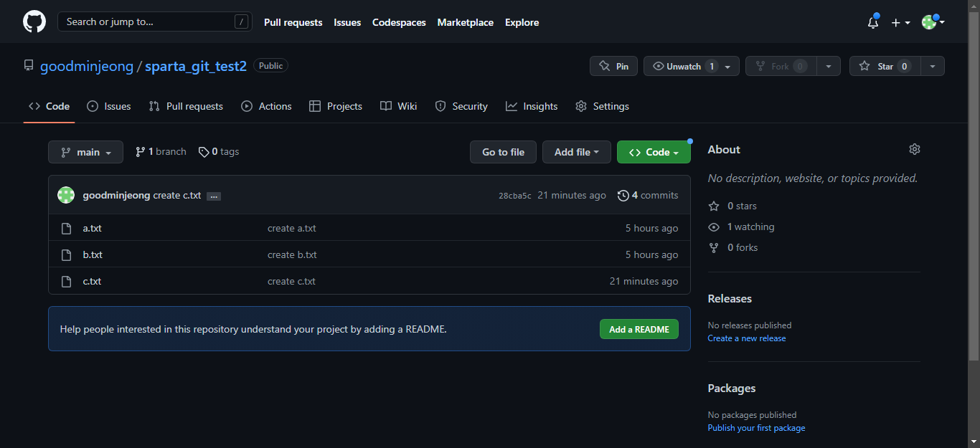Click the Go to file button
Image resolution: width=980 pixels, height=448 pixels.
(503, 152)
